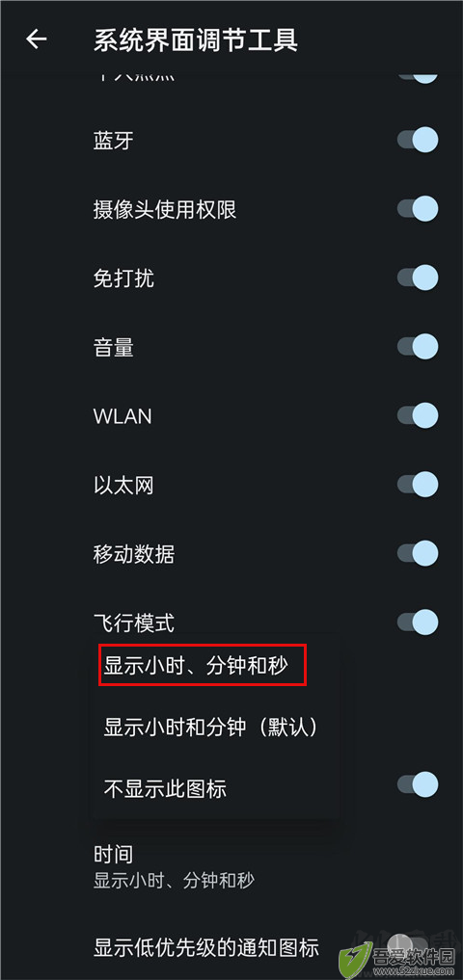Toggle the partially hidden top switch

click(418, 76)
